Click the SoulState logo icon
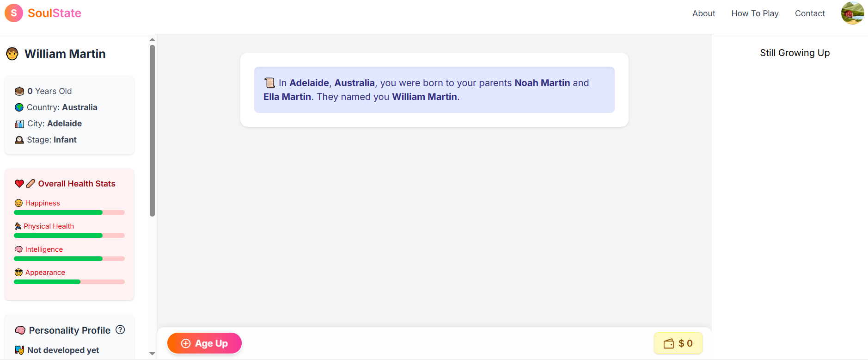This screenshot has width=868, height=360. pos(14,13)
